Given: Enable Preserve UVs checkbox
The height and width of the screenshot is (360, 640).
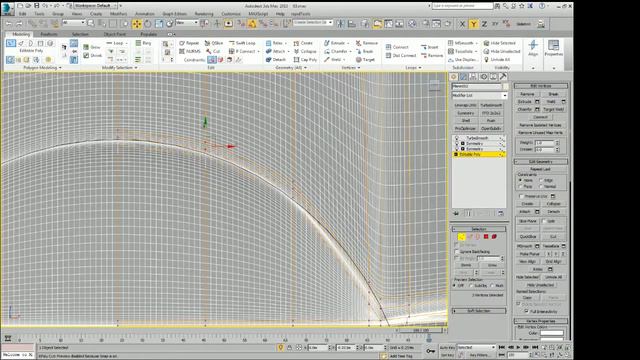Looking at the screenshot, I should tap(521, 196).
